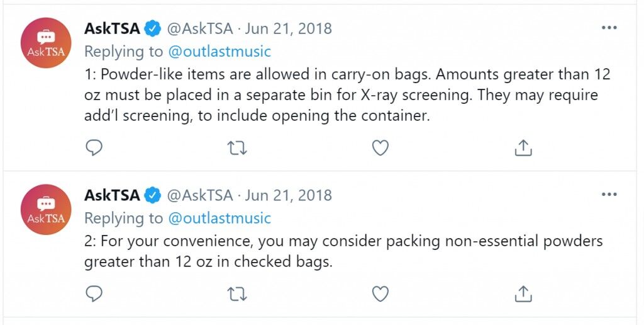644x325 pixels.
Task: Reply to the first AskTSA powder tweet
Action: [x=94, y=147]
